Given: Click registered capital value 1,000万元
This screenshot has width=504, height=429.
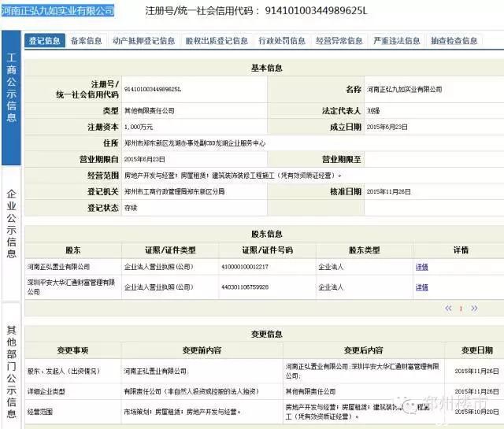Looking at the screenshot, I should tap(139, 128).
